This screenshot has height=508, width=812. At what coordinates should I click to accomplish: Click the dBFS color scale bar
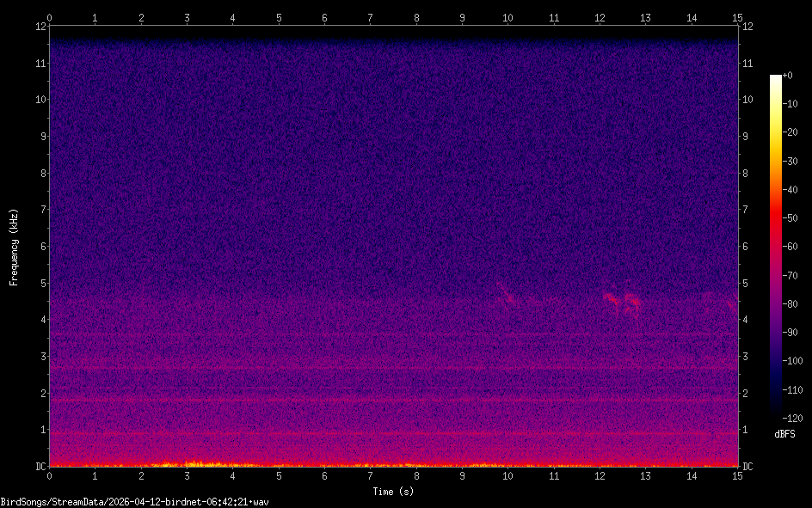click(776, 246)
